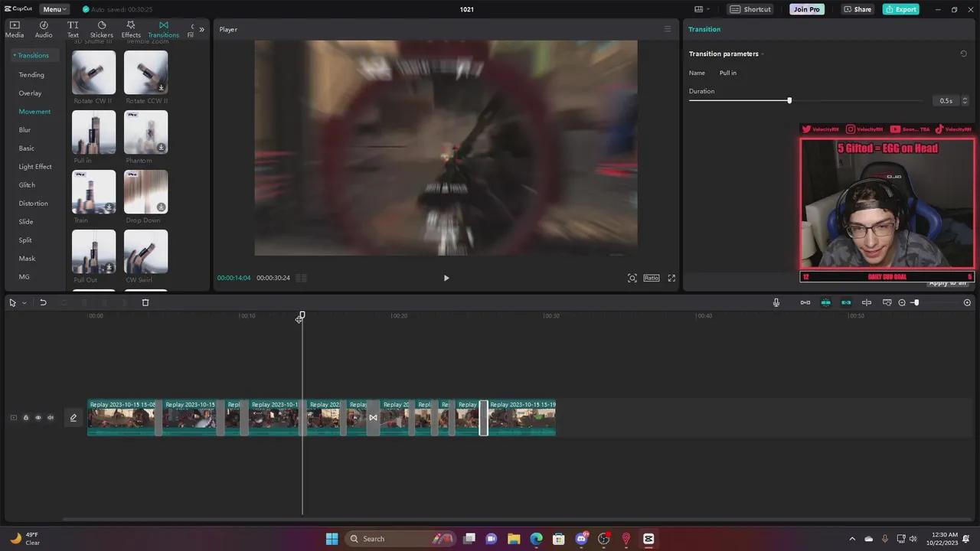Screen dimensions: 980x551
Task: Mute the main video track audio
Action: pos(51,418)
